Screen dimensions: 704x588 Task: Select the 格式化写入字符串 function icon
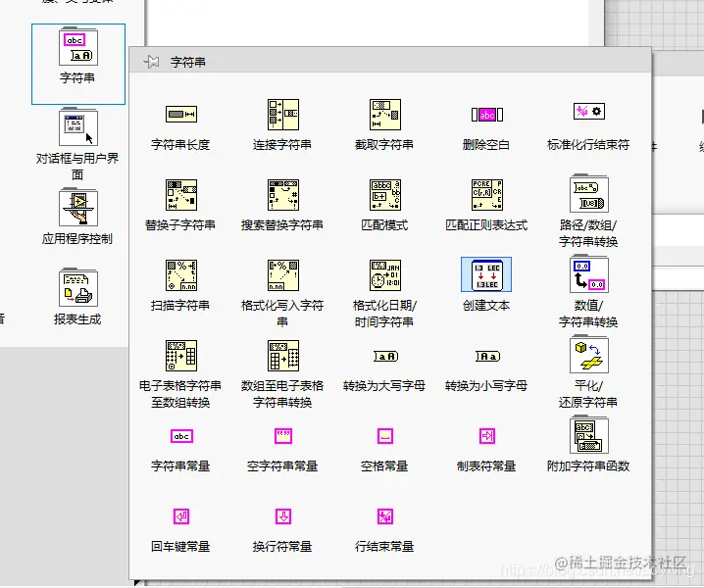282,275
